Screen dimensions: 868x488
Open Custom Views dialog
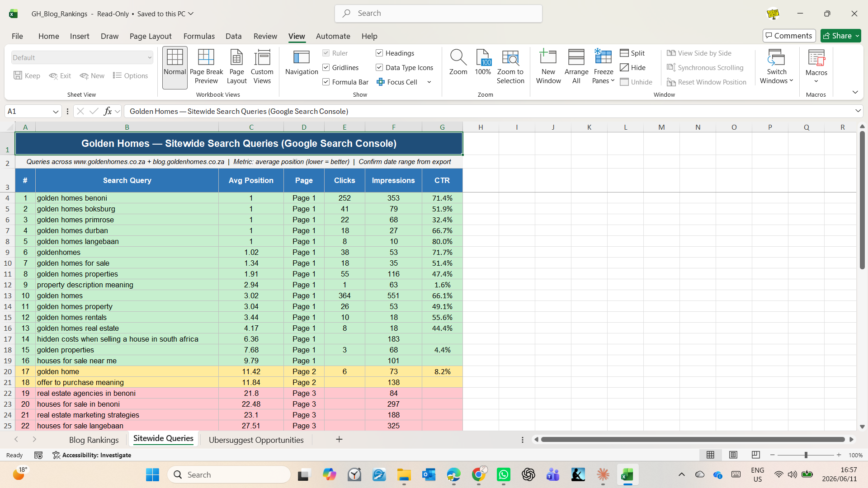pos(262,67)
